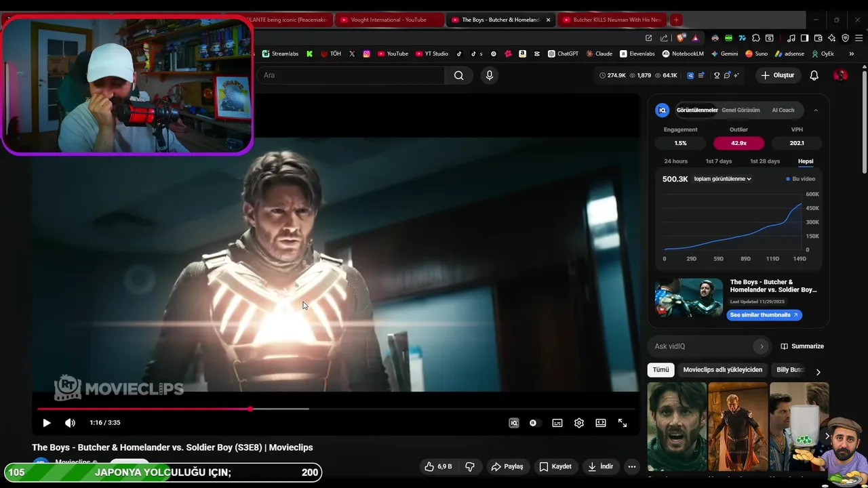Open the browser hamburger menu
Viewport: 868px width, 488px height.
coord(859,38)
